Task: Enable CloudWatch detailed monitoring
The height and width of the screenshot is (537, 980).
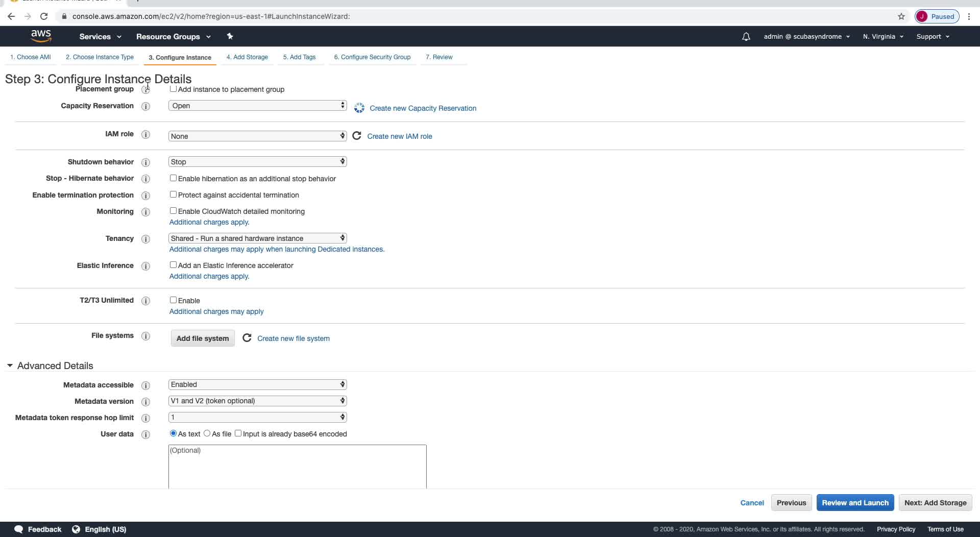Action: click(x=173, y=211)
